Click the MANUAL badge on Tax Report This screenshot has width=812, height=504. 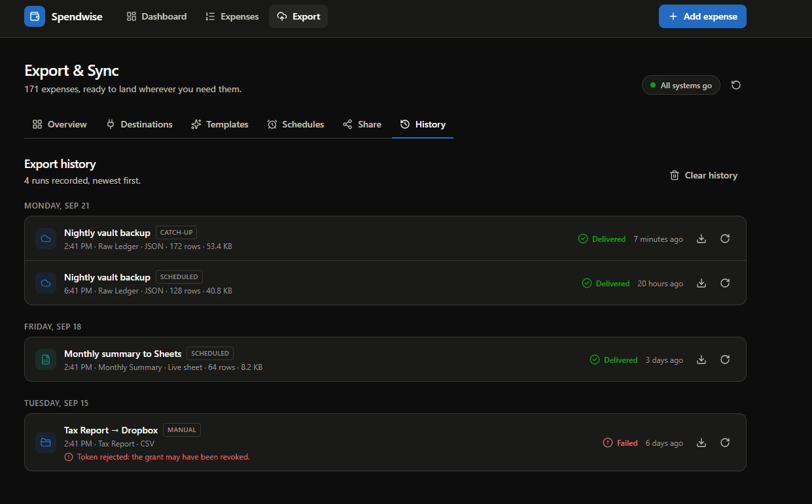pyautogui.click(x=182, y=429)
